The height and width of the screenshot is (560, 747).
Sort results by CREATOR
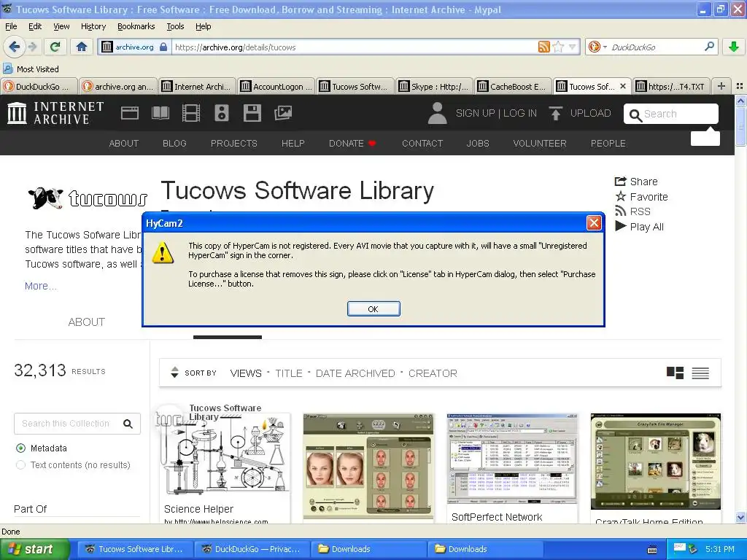click(433, 373)
